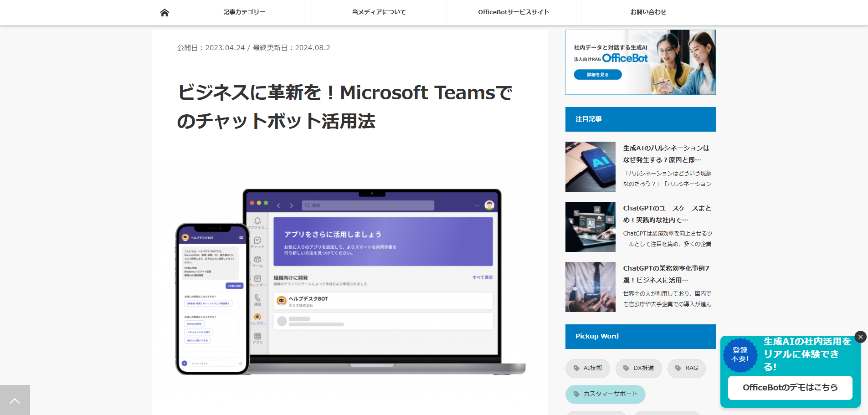Click the 生成AIの社内活用を popup headline
This screenshot has height=415, width=868.
click(x=807, y=354)
